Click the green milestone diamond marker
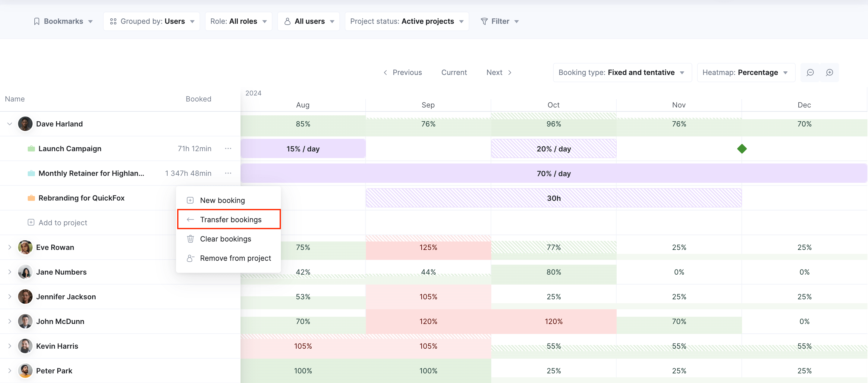868x383 pixels. click(x=742, y=149)
